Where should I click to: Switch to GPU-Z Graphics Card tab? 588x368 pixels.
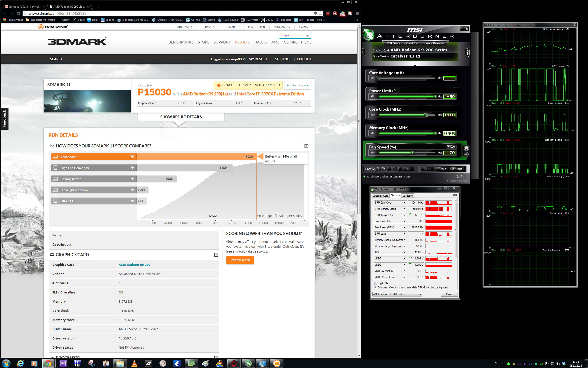click(x=381, y=196)
